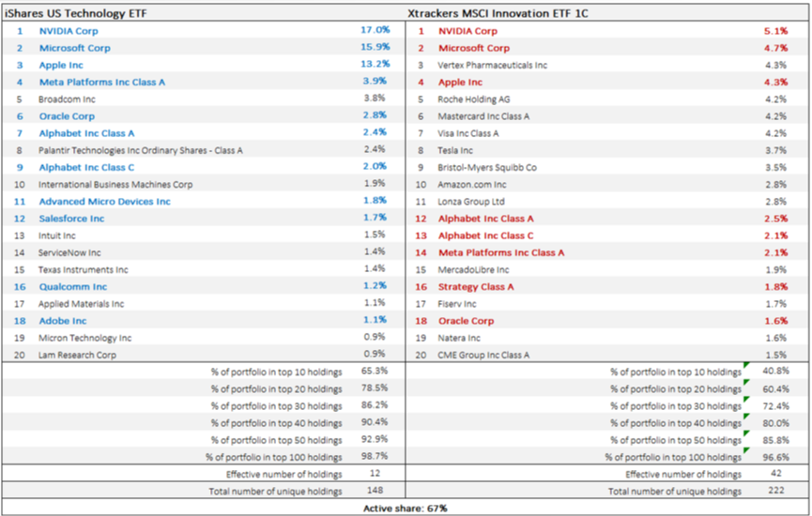Select Amazon.com Inc
812x516 pixels.
[x=472, y=184]
